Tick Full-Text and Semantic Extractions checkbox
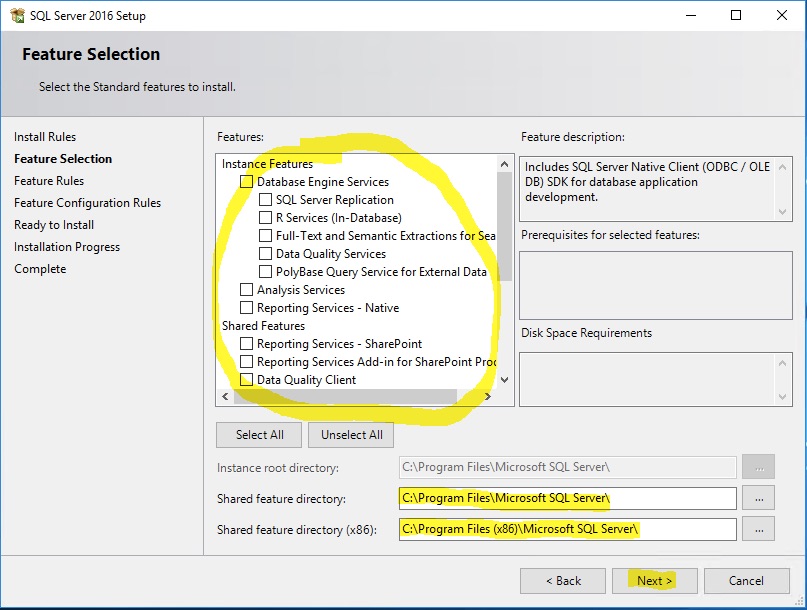This screenshot has width=807, height=610. (265, 235)
